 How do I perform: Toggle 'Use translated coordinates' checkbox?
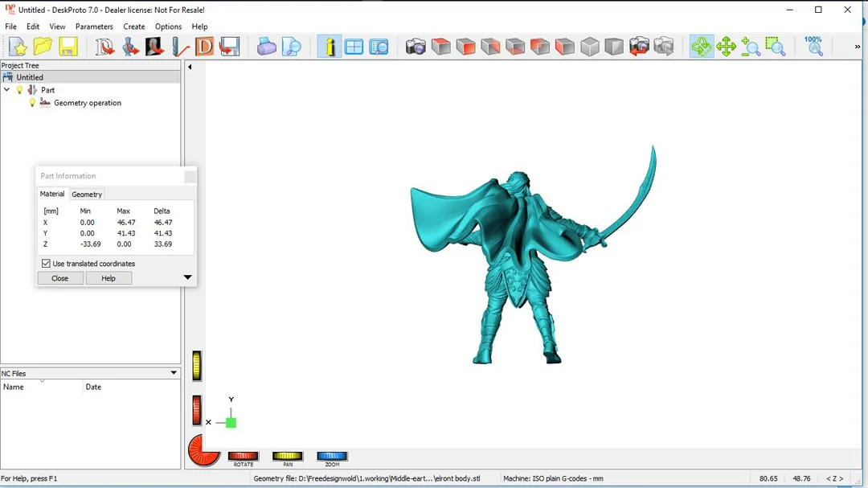point(46,264)
